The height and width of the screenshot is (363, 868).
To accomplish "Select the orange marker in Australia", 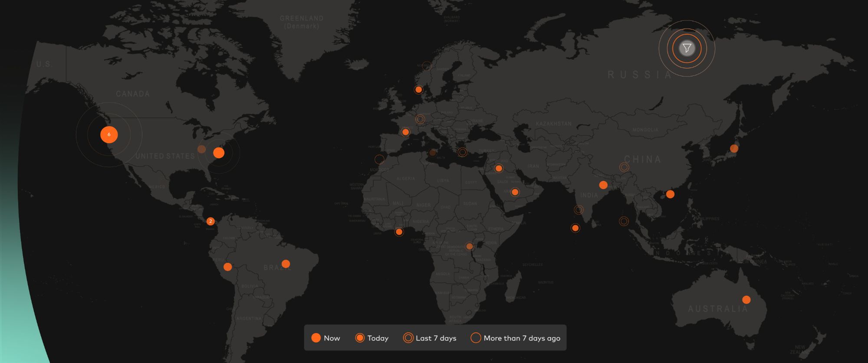I will pyautogui.click(x=746, y=300).
